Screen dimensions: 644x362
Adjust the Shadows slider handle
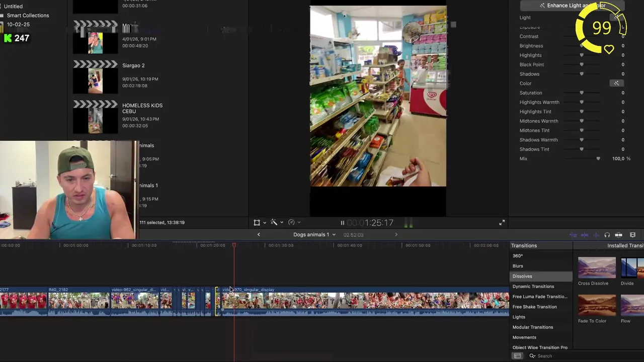(x=582, y=74)
